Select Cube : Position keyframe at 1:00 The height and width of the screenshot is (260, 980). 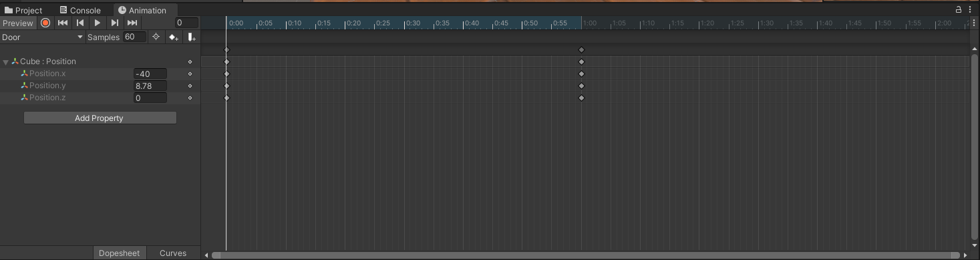[x=581, y=61]
